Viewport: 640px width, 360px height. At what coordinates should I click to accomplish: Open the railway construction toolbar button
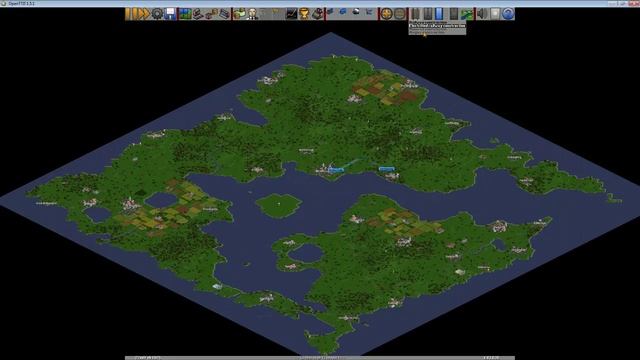pyautogui.click(x=415, y=14)
